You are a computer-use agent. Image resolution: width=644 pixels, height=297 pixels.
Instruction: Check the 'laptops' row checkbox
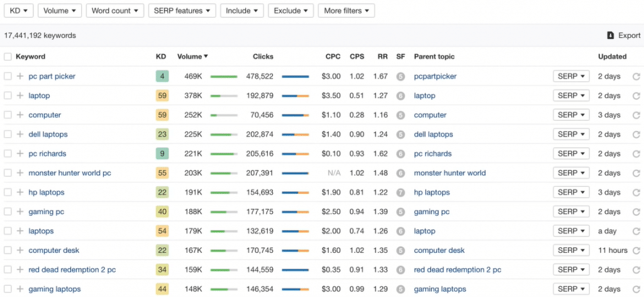tap(8, 231)
